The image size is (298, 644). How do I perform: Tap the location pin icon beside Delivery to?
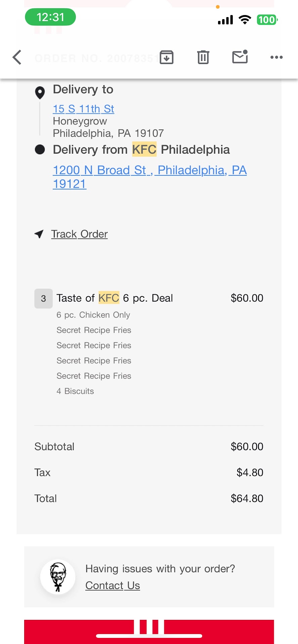[40, 93]
